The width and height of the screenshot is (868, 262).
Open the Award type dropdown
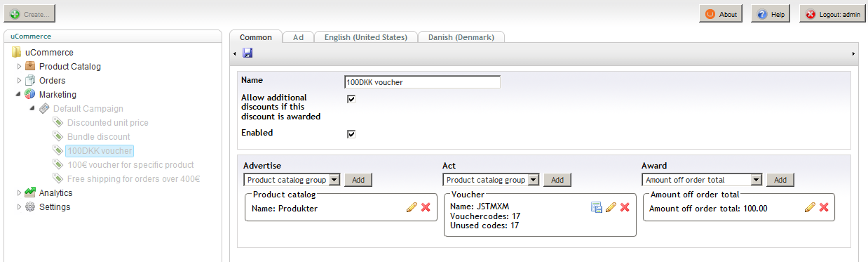pyautogui.click(x=702, y=180)
